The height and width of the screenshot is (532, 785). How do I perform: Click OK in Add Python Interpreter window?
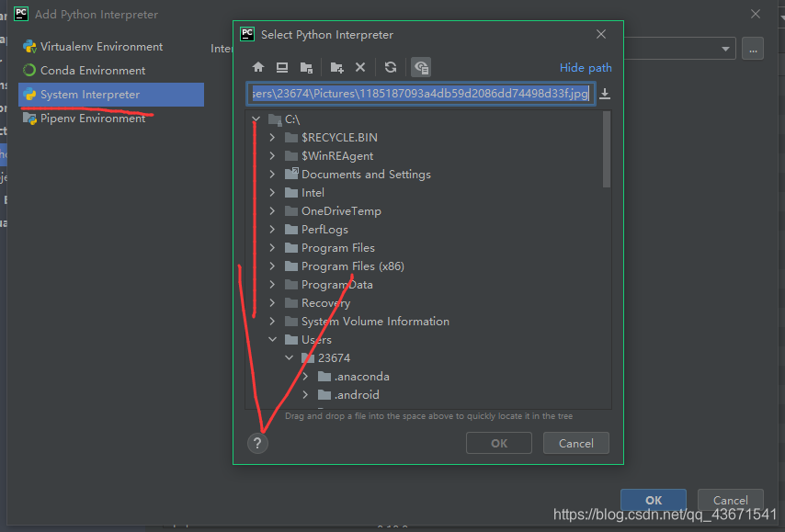tap(654, 500)
